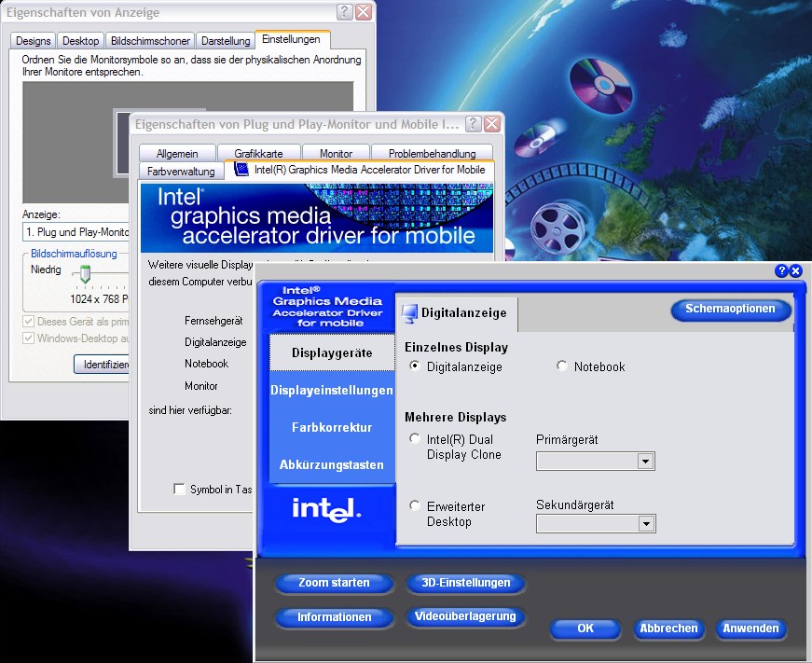Click the "Fernsehgerät" list entry
Viewport: 812px width, 663px height.
click(x=213, y=321)
